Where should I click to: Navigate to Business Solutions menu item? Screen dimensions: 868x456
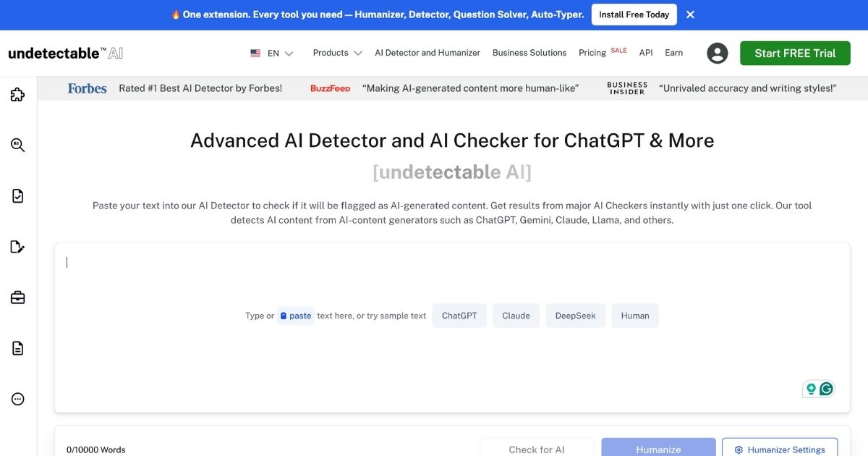(529, 53)
